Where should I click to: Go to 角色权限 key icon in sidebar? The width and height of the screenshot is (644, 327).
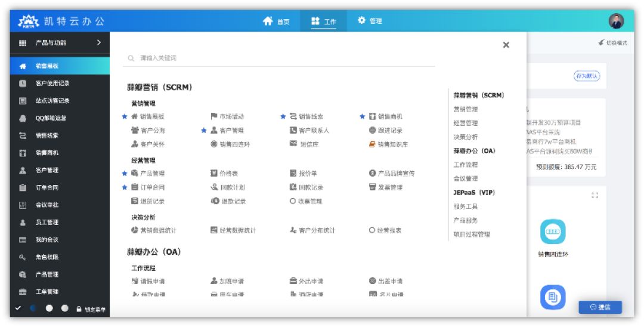pyautogui.click(x=60, y=257)
